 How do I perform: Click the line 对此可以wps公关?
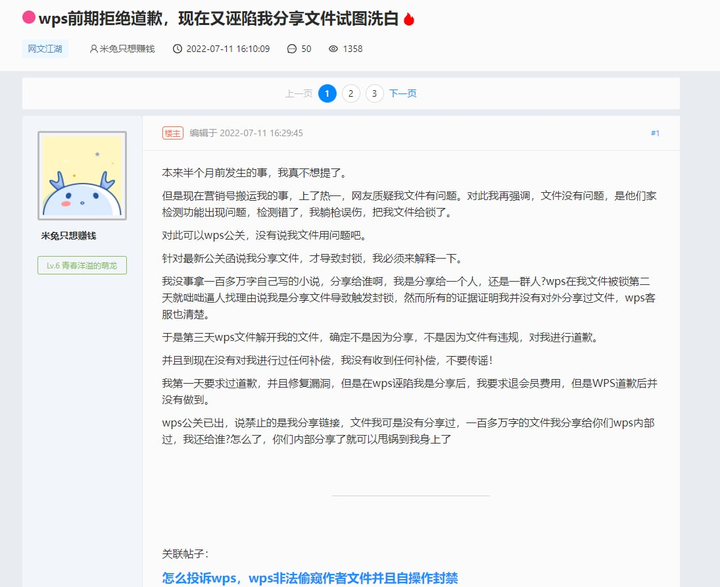[266, 235]
